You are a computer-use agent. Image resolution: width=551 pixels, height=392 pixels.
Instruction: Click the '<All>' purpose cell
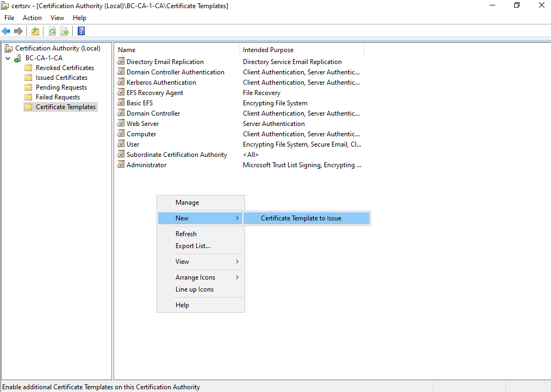pos(251,155)
